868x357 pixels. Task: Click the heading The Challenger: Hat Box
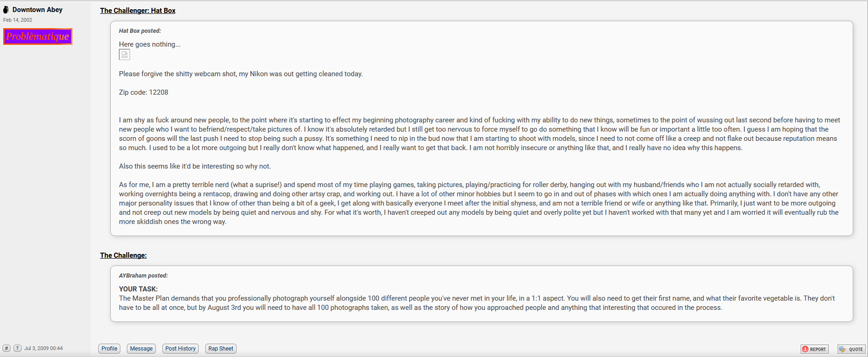pos(138,11)
